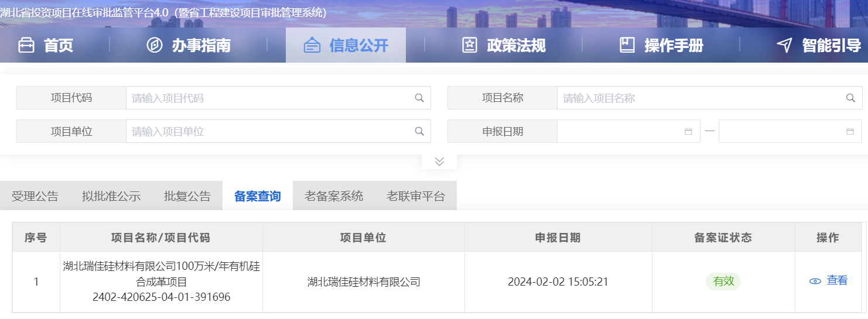Click the compass icon beside 办事指南
This screenshot has height=319, width=868.
[154, 45]
